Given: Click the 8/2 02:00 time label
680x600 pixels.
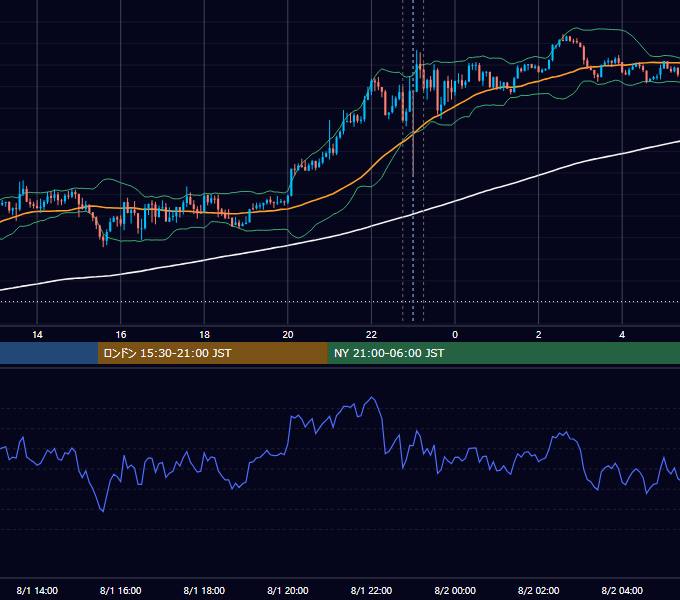Looking at the screenshot, I should click(538, 590).
